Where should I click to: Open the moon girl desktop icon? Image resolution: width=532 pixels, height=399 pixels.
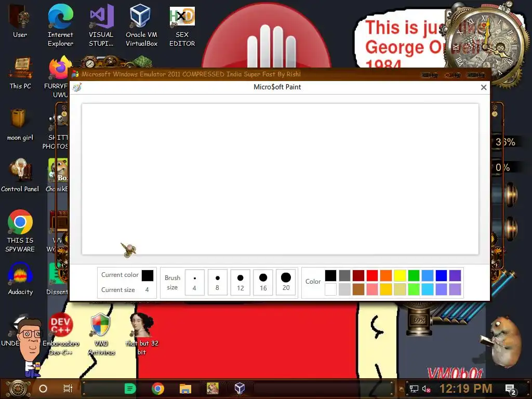tap(20, 125)
